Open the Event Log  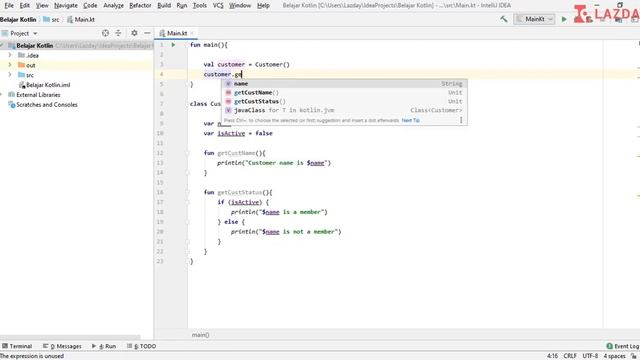[x=623, y=346]
